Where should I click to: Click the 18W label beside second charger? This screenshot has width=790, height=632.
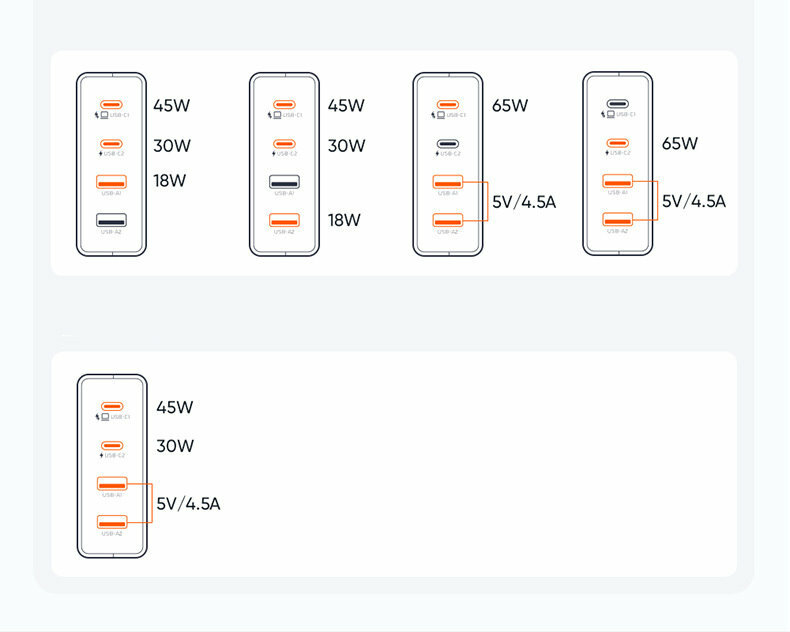point(344,220)
